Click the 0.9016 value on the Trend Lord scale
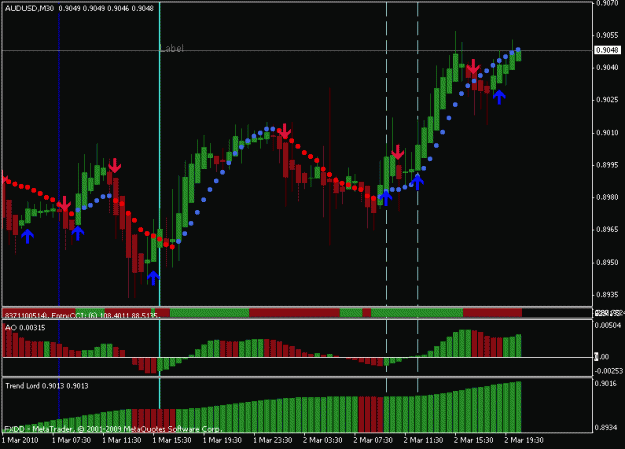The image size is (625, 449). (x=605, y=384)
